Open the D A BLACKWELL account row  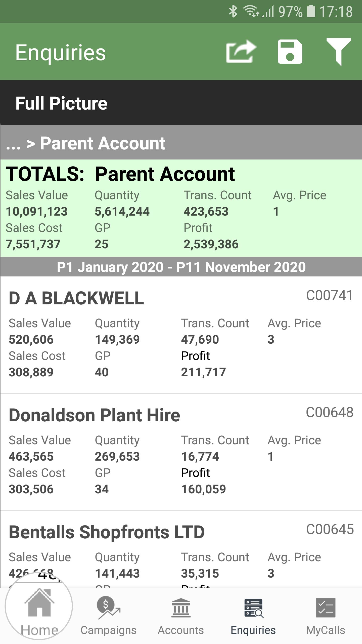click(181, 335)
